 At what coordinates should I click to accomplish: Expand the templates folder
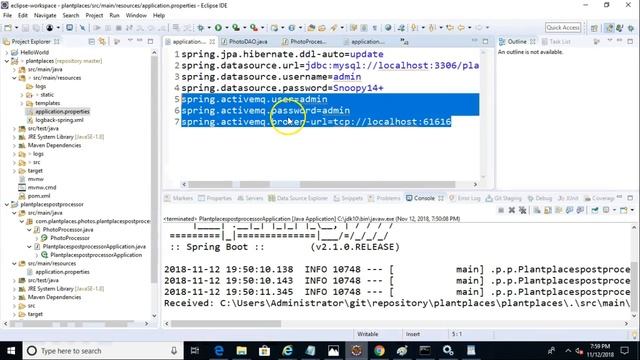pos(22,103)
